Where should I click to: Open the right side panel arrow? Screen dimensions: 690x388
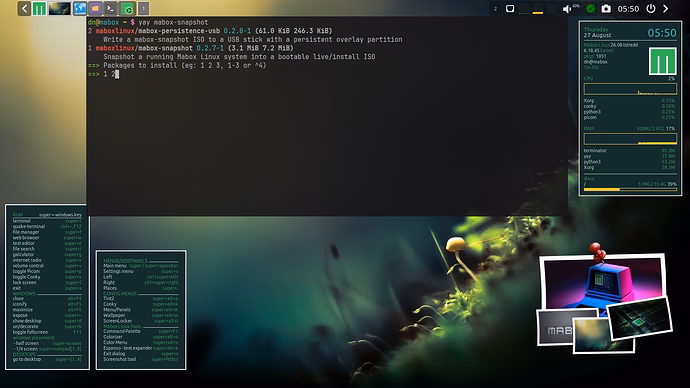666,8
